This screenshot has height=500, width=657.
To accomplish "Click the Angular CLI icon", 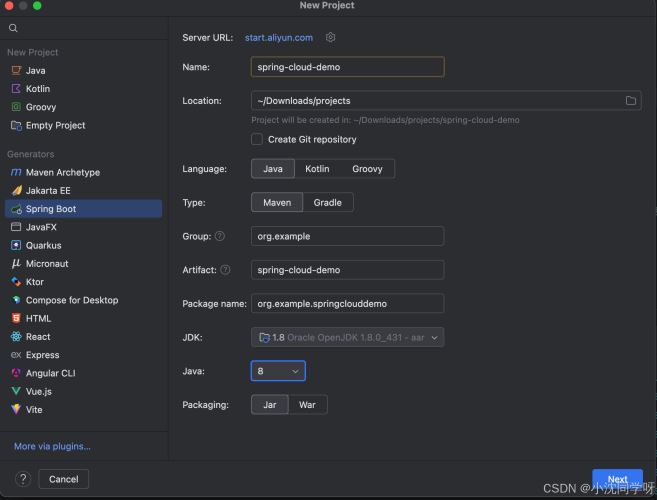I will click(x=16, y=373).
